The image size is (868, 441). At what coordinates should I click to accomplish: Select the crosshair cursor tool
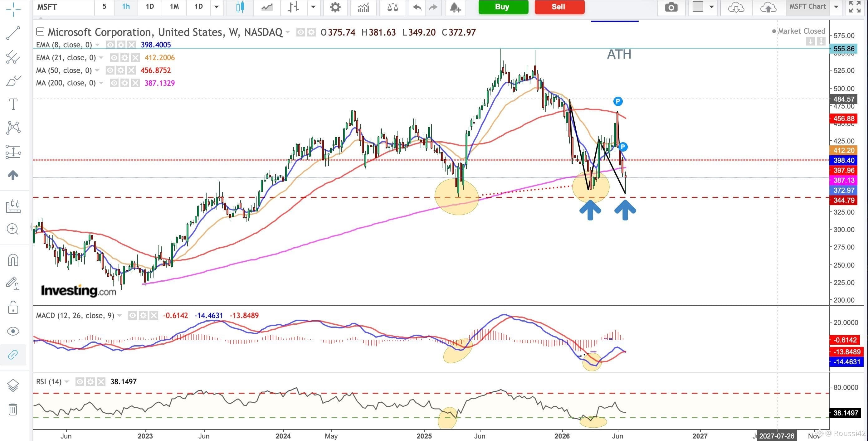tap(13, 9)
